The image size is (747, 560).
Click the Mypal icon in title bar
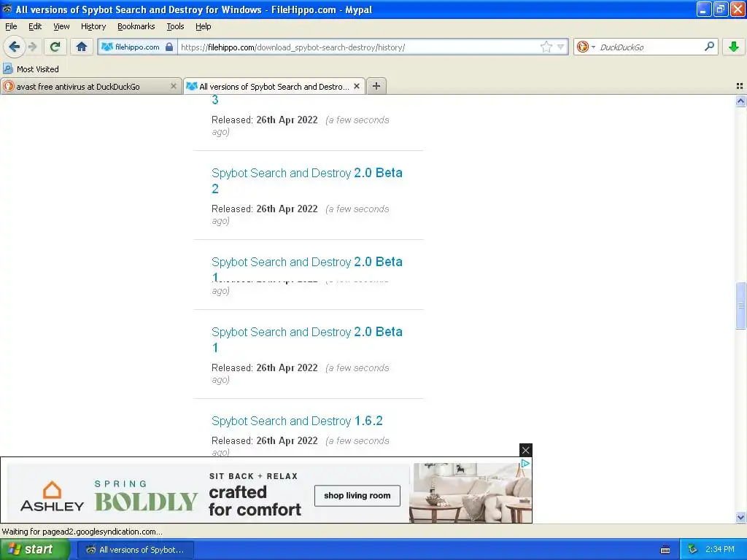[7, 9]
